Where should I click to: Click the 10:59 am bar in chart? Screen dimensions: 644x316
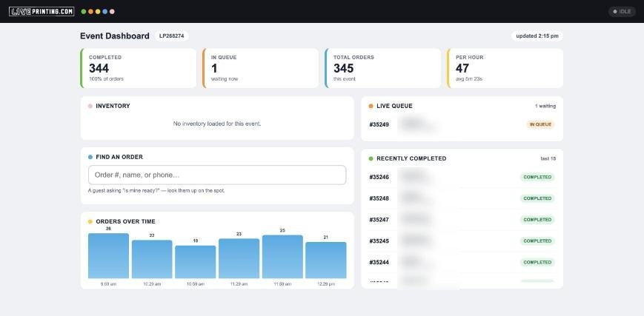pyautogui.click(x=196, y=262)
